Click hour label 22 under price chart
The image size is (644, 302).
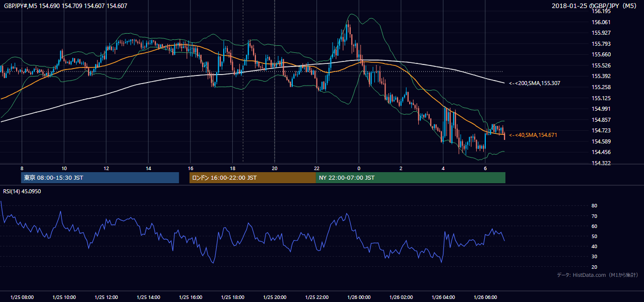(317, 168)
